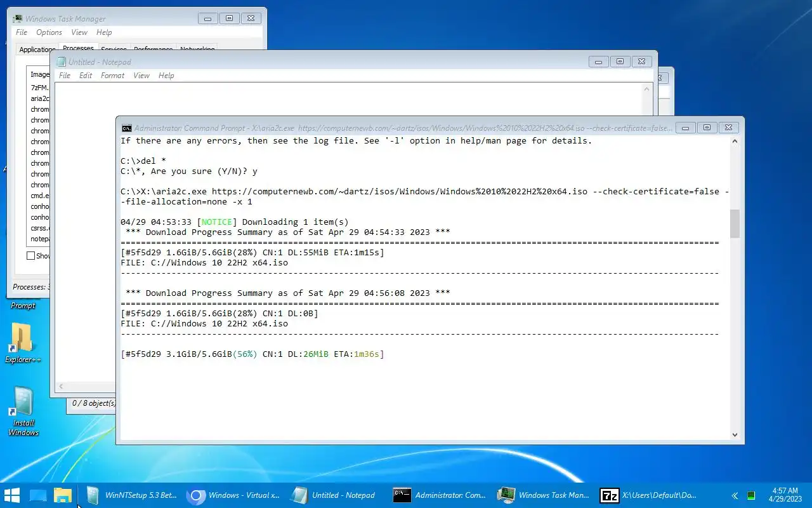Activate Administrator Command Prompt taskbar button
The width and height of the screenshot is (812, 508).
440,495
